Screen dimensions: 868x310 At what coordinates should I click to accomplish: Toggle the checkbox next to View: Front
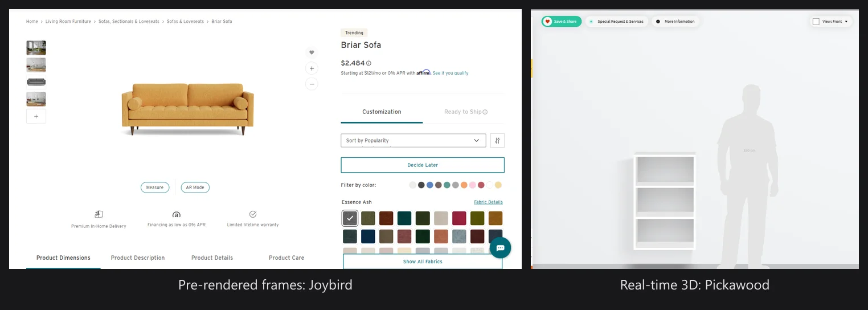coord(816,22)
